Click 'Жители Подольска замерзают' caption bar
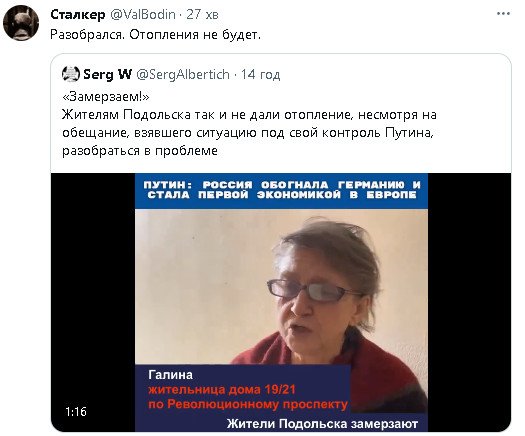 coord(322,424)
